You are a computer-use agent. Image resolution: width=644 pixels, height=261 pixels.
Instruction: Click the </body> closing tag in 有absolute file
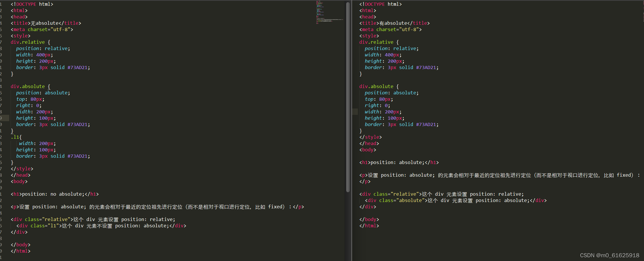pos(369,219)
